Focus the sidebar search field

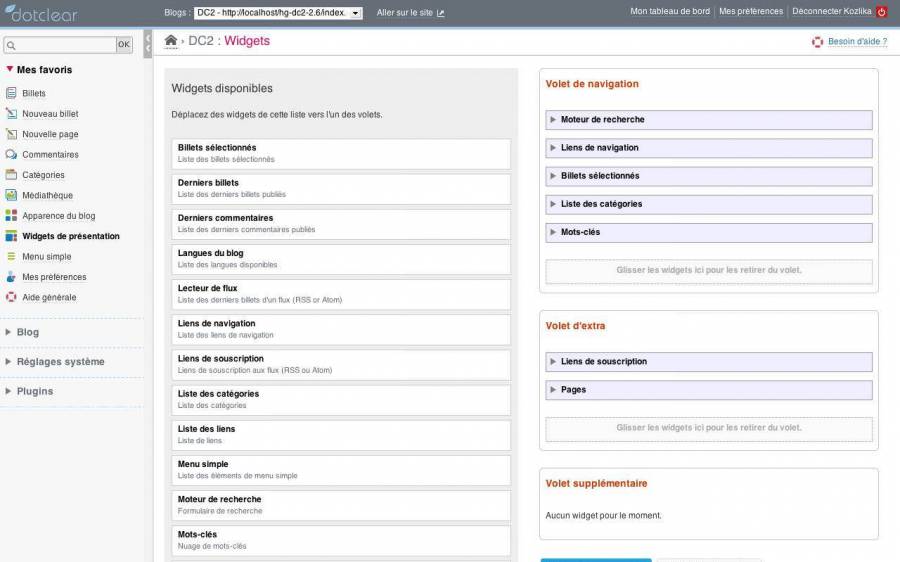click(x=60, y=45)
